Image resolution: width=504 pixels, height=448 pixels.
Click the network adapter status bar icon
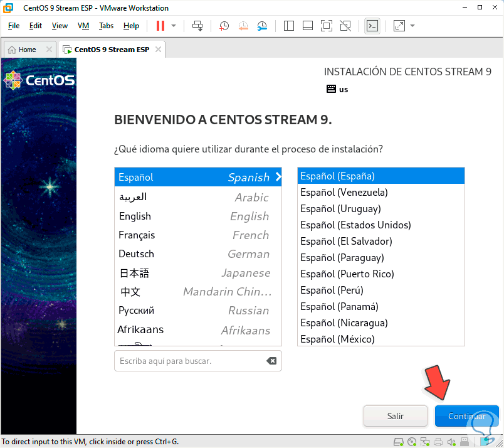click(425, 442)
